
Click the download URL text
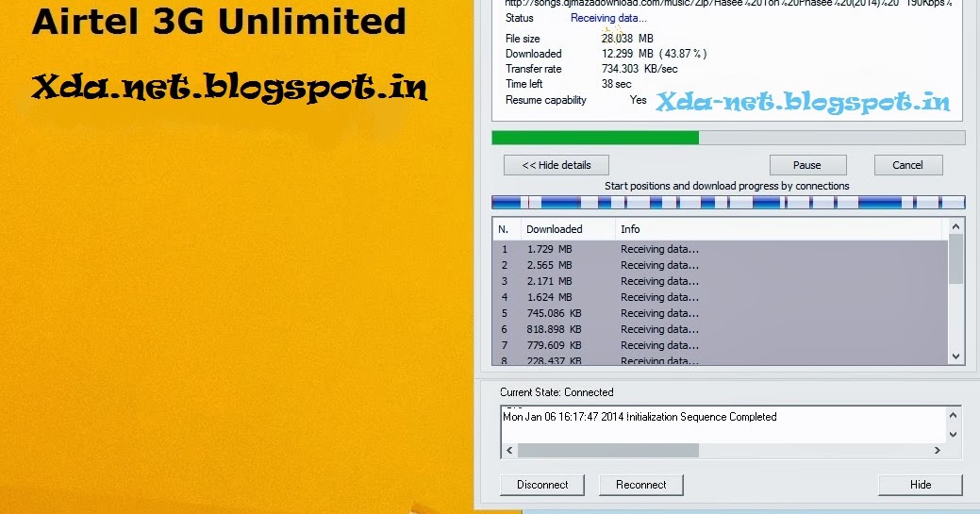coord(729,3)
